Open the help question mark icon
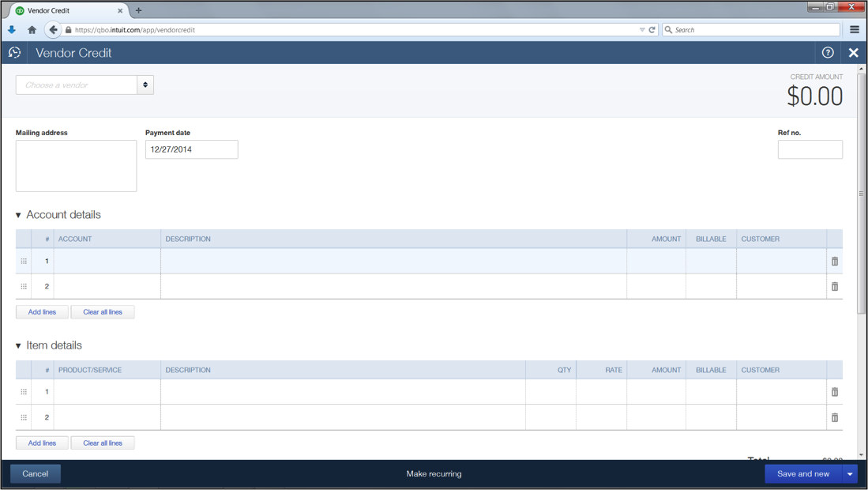868x490 pixels. pos(828,53)
